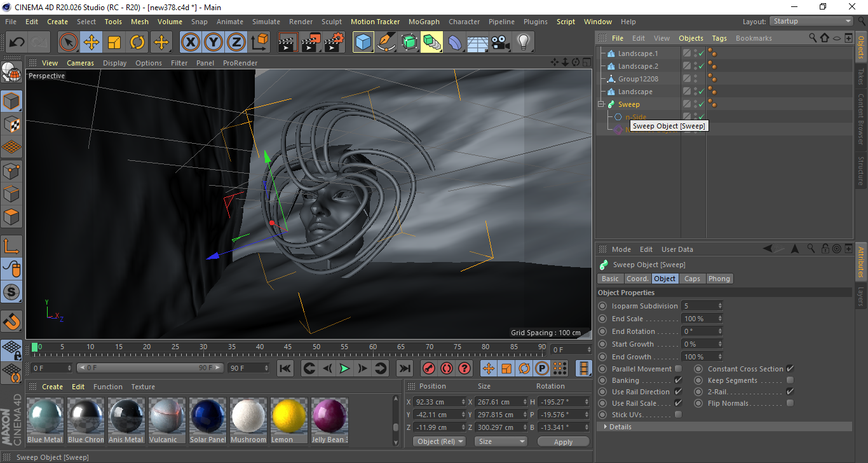Open the MoGraph menu
This screenshot has height=463, width=868.
tap(424, 22)
